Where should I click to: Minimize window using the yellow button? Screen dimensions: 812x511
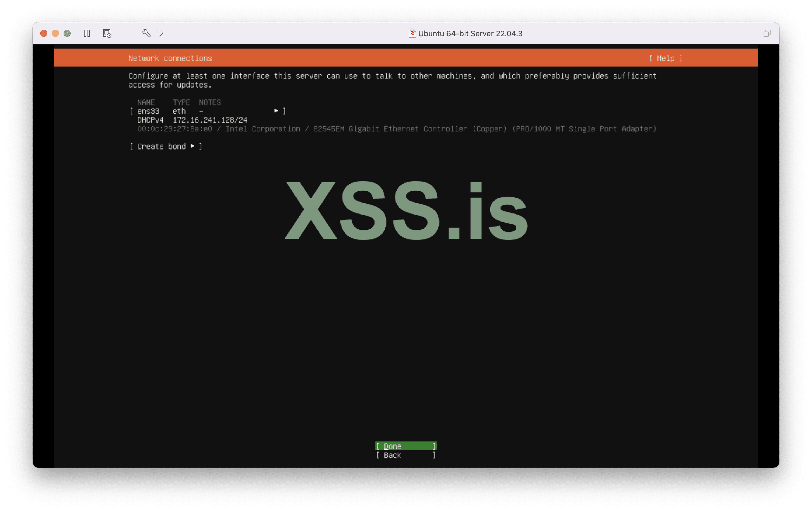point(55,33)
